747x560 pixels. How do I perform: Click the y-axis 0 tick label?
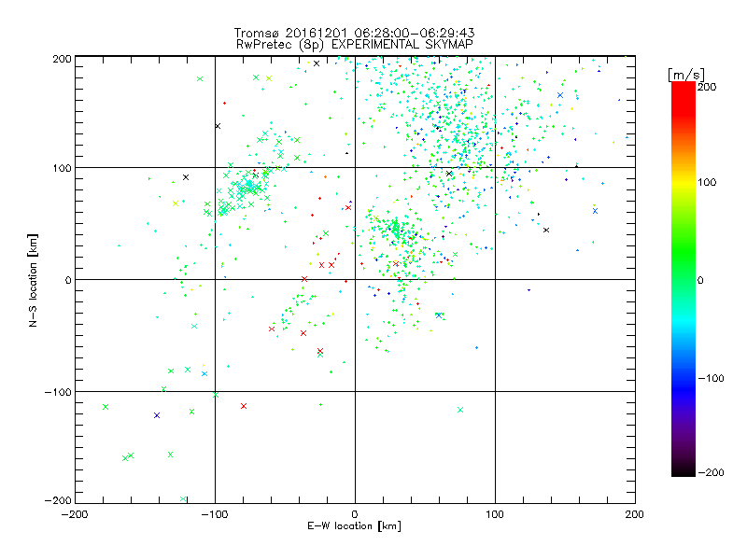pyautogui.click(x=67, y=280)
